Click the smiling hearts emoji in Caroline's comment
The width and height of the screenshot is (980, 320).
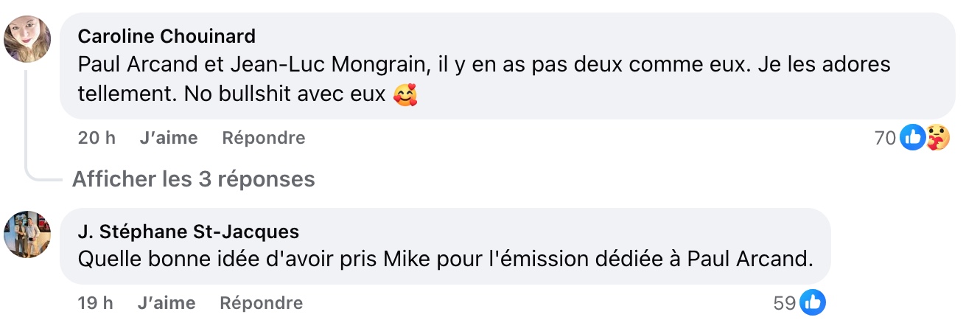coord(405,96)
